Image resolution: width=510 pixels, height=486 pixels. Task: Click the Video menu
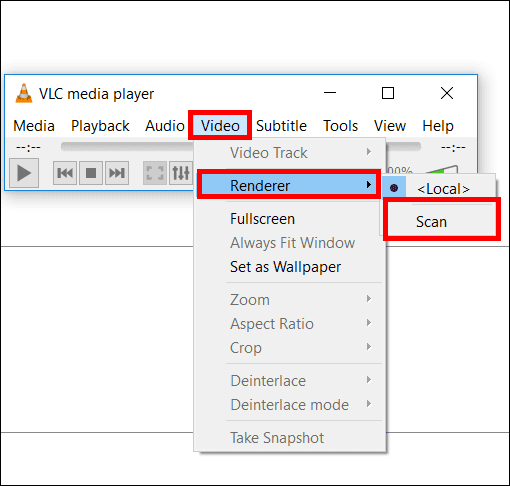pyautogui.click(x=220, y=126)
